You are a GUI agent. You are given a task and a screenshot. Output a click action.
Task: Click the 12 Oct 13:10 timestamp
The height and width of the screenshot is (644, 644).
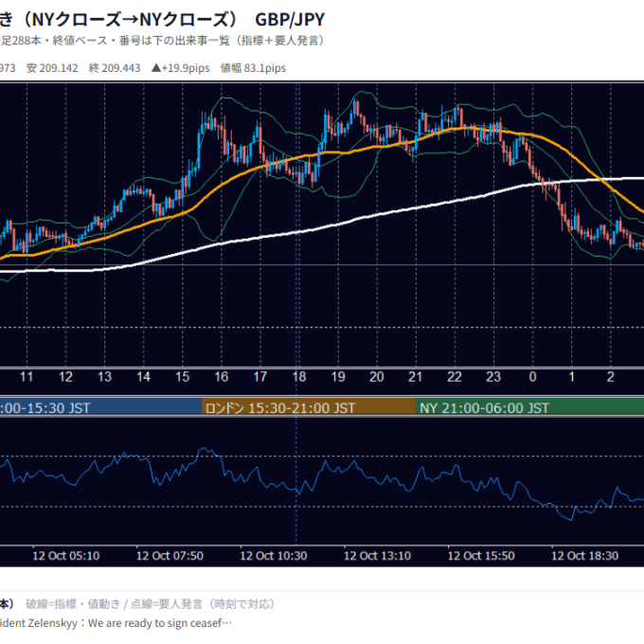[x=377, y=556]
